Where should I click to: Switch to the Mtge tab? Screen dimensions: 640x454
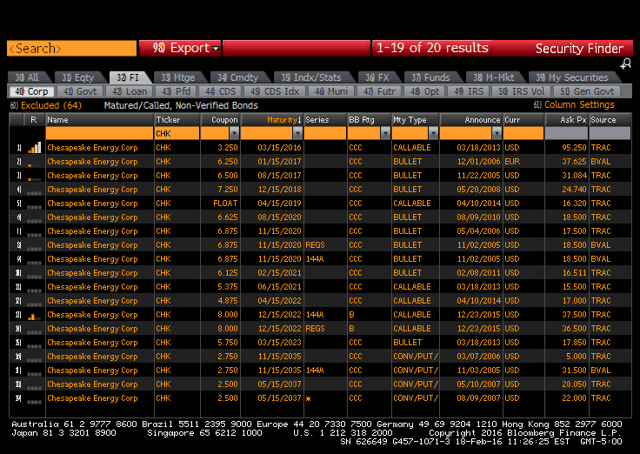point(178,77)
